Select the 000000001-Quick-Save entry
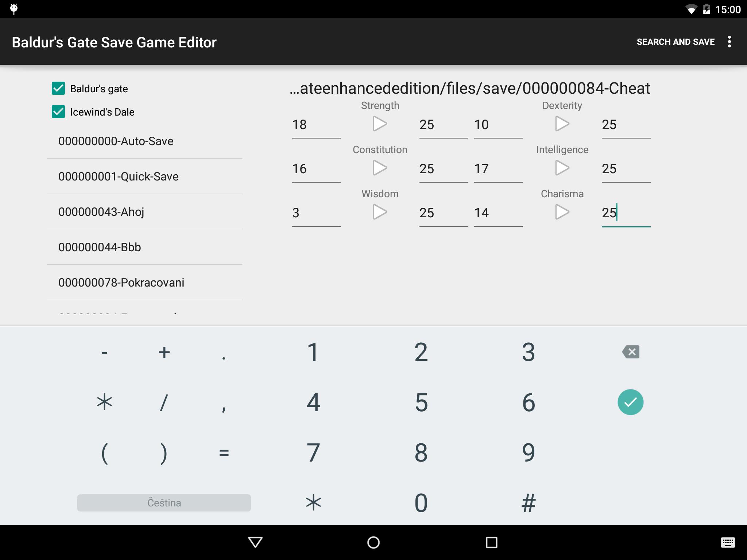 tap(144, 176)
